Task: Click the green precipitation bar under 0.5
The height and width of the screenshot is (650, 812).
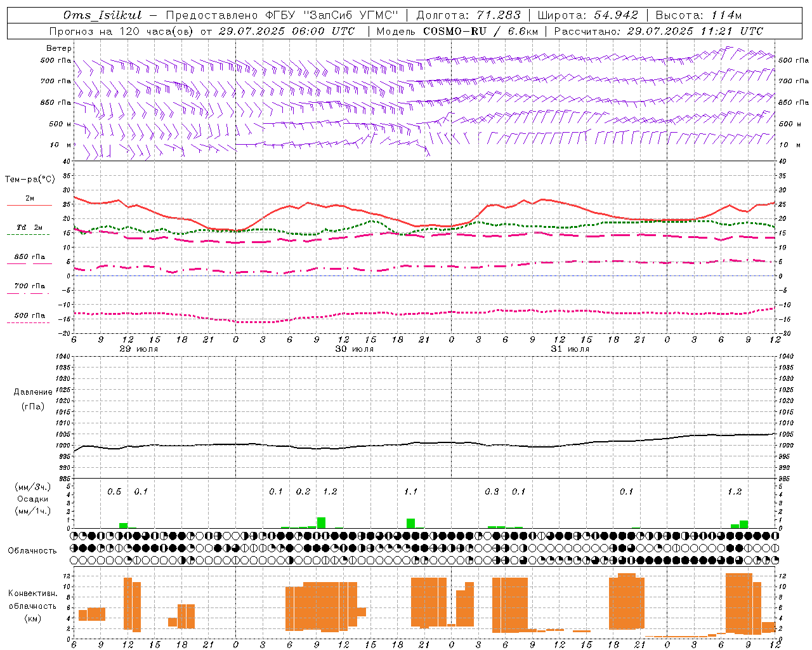Action: (x=124, y=526)
